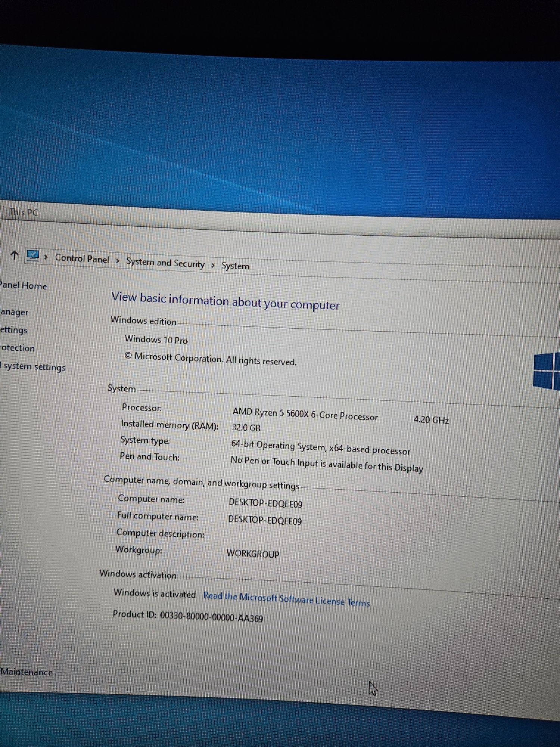Click the 64-bit Operating System value
The height and width of the screenshot is (747, 560).
point(321,447)
